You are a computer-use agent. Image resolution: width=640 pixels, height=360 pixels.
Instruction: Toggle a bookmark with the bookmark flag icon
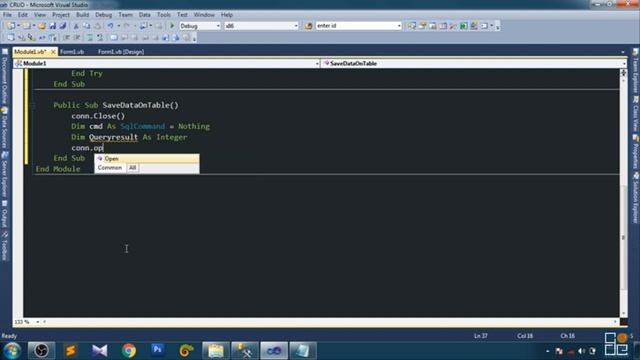tap(113, 38)
